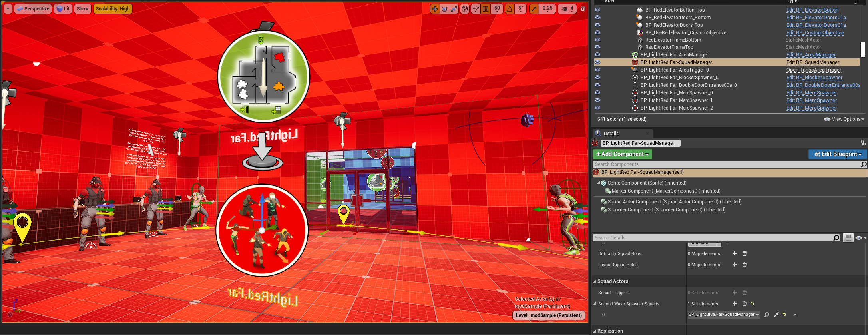This screenshot has height=335, width=868.
Task: Toggle visibility of BP_LightRed.Far_BlockerSpawner_0
Action: point(597,78)
